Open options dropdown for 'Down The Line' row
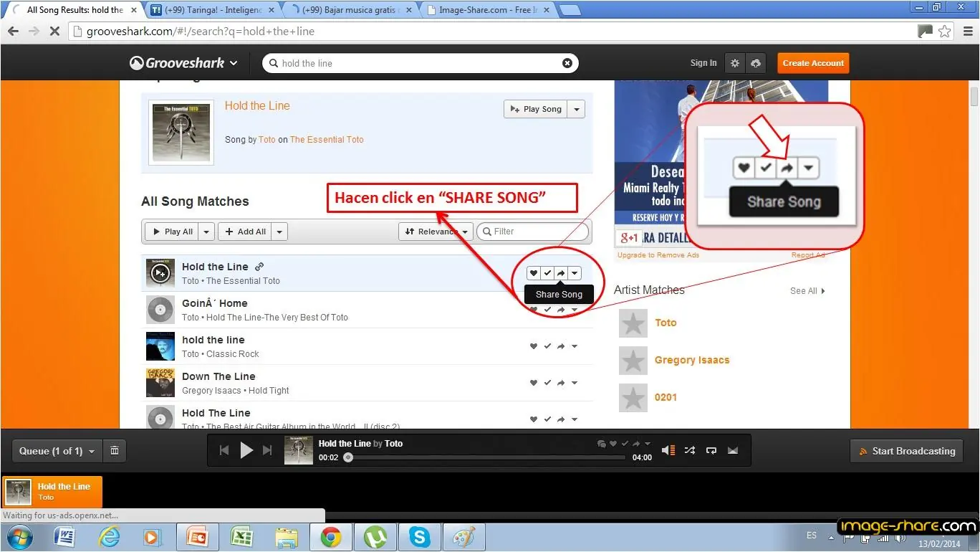 click(575, 383)
